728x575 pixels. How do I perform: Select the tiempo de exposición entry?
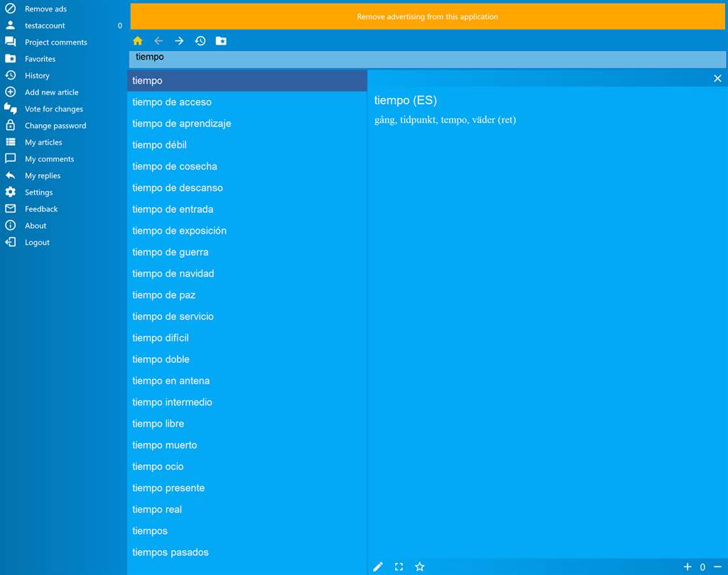point(247,231)
